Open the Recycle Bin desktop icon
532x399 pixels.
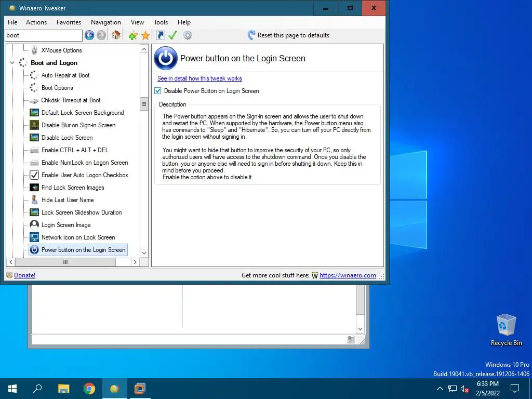click(x=506, y=330)
